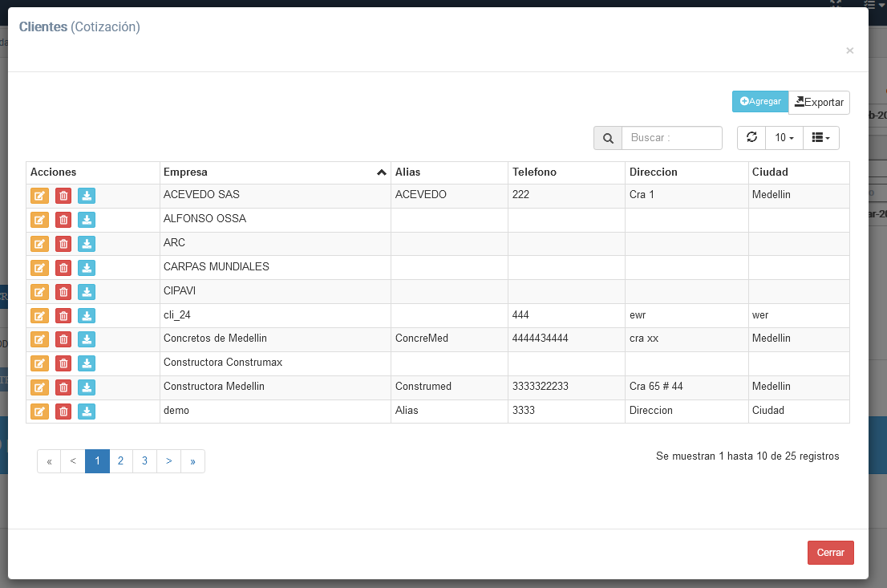Screen dimensions: 887x588
Task: Click the Buscar search field
Action: [x=672, y=138]
